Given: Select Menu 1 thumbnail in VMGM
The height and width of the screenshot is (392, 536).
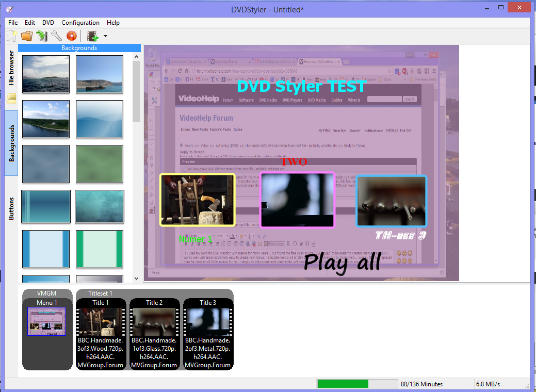Looking at the screenshot, I should [47, 321].
